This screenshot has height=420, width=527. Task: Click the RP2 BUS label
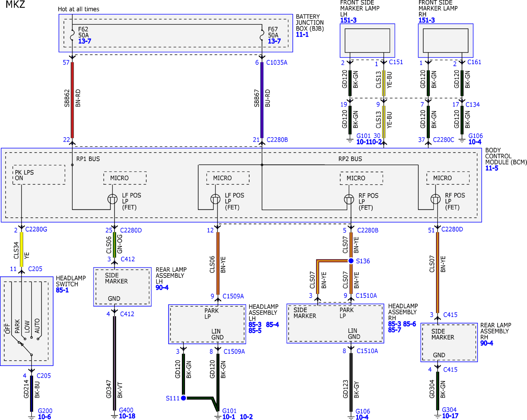350,159
